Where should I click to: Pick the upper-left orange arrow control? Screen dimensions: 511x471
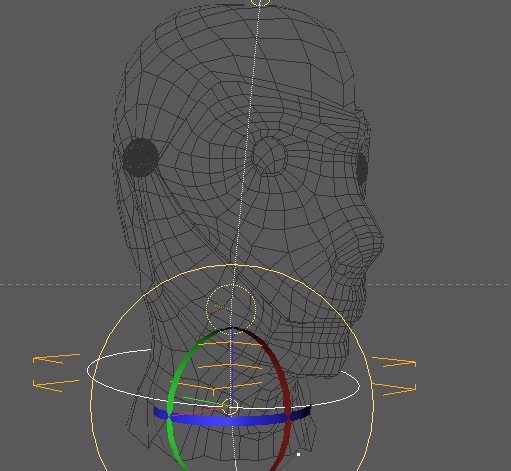(56, 359)
